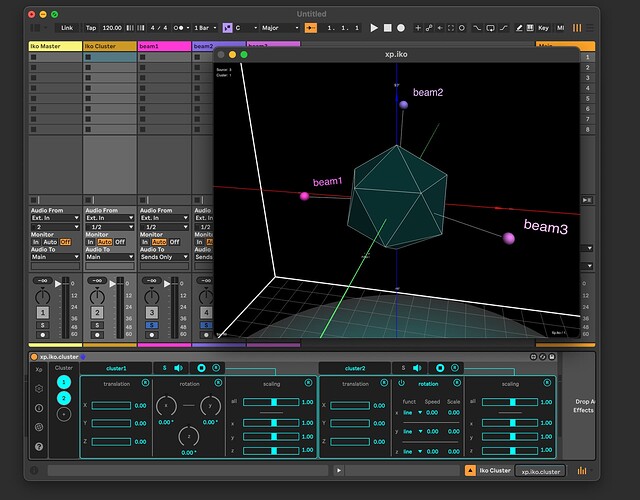This screenshot has width=640, height=500.
Task: Click the rotation power icon in cluster2
Action: (401, 383)
